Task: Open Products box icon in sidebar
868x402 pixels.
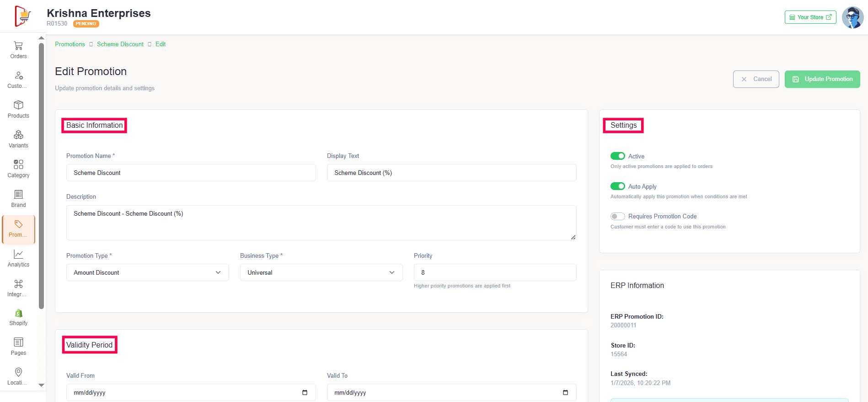Action: click(18, 105)
